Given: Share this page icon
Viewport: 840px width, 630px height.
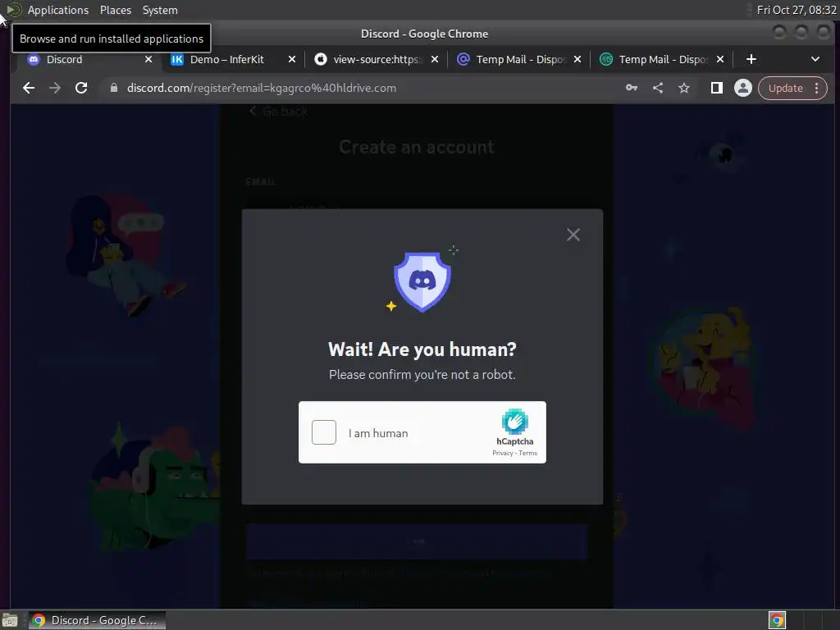Looking at the screenshot, I should point(658,88).
